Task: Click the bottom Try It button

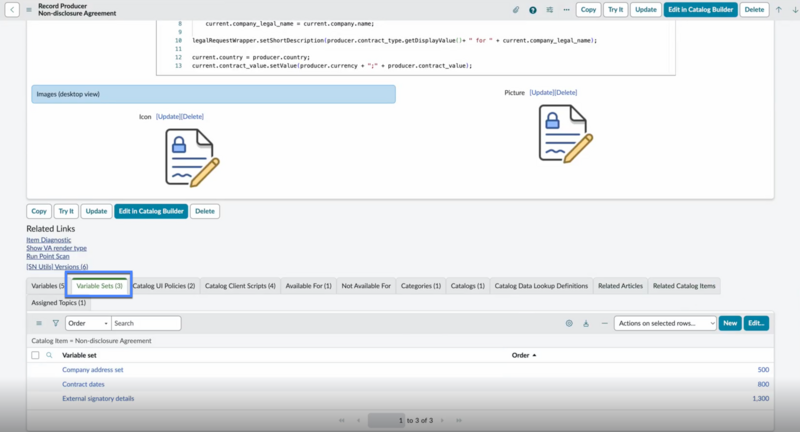Action: pos(66,211)
